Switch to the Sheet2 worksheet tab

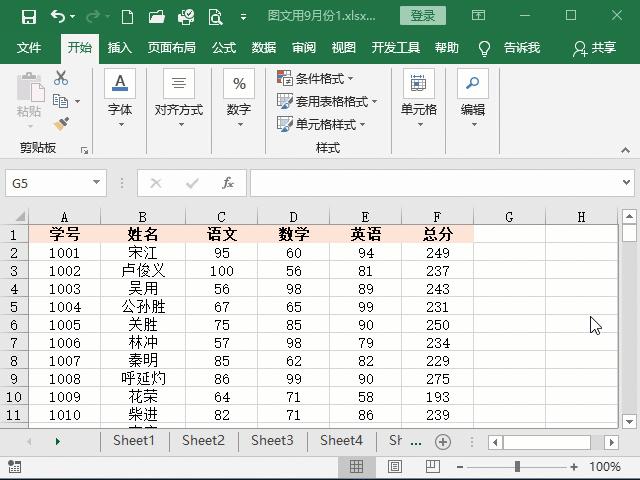click(x=203, y=441)
